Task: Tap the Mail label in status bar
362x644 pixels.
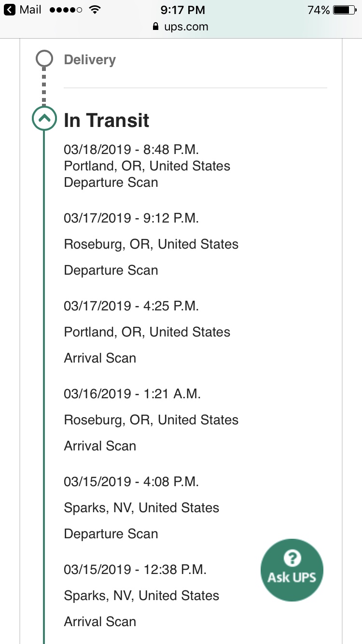Action: [30, 10]
